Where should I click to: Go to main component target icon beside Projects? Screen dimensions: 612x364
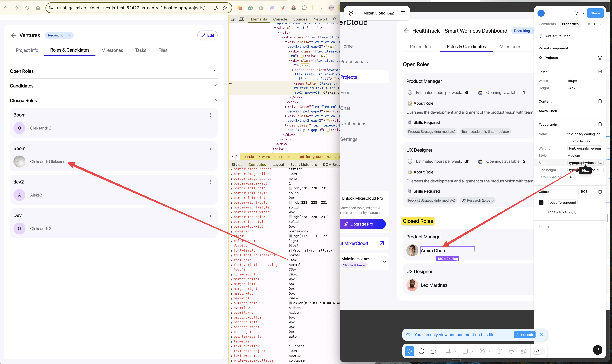[600, 58]
